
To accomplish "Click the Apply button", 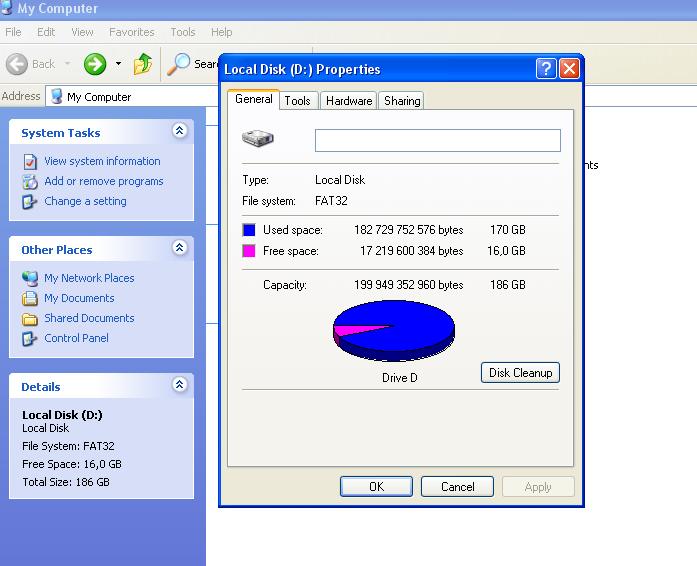I will pyautogui.click(x=538, y=486).
